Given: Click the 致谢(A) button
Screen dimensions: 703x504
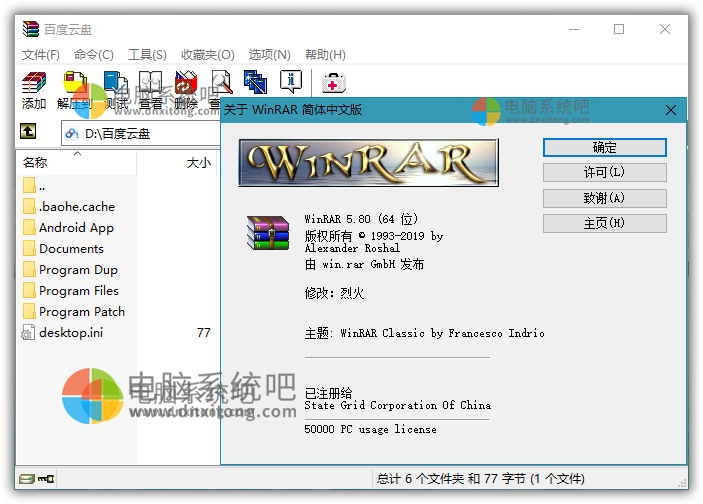Looking at the screenshot, I should point(604,198).
